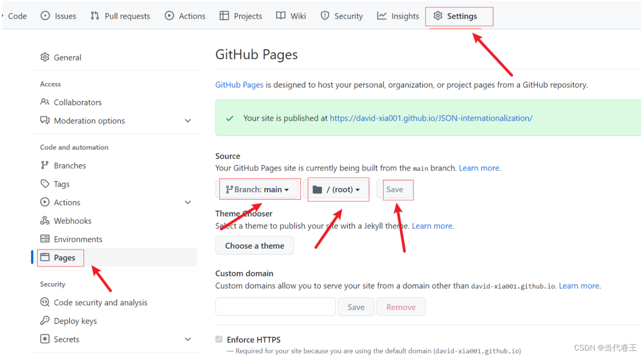Click the GitHub Pages intro link

[x=239, y=85]
